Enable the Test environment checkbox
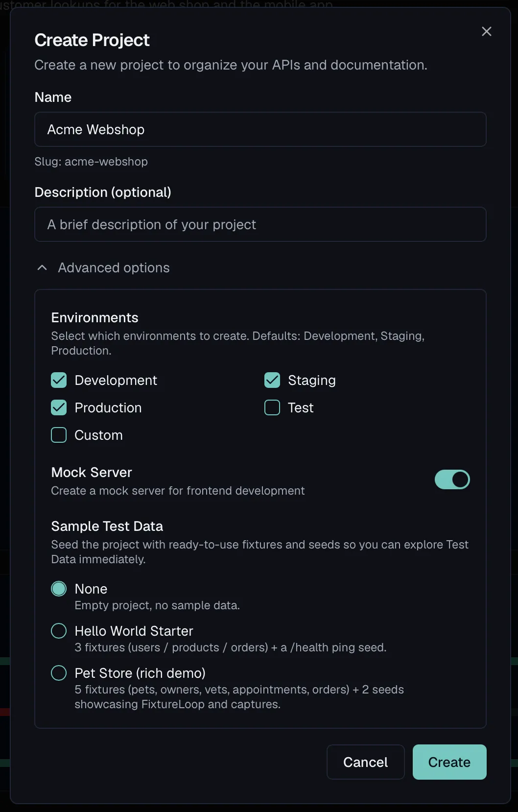The image size is (518, 812). pyautogui.click(x=272, y=407)
